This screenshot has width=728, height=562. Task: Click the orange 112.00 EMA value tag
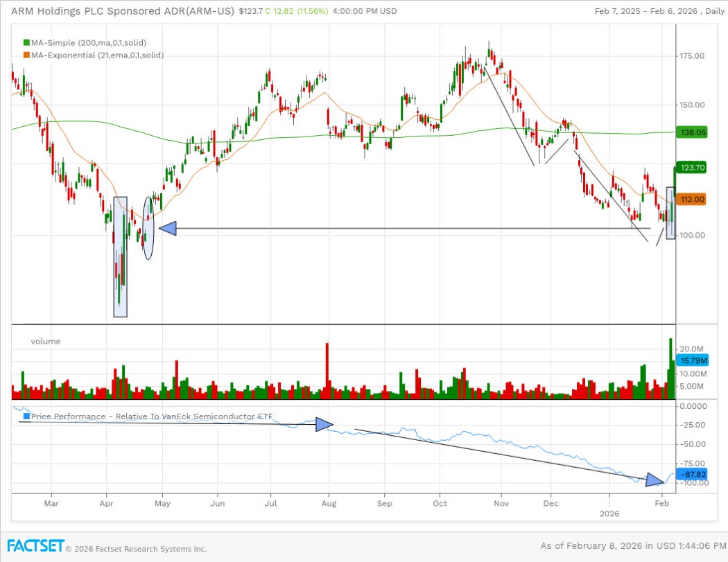tap(691, 199)
